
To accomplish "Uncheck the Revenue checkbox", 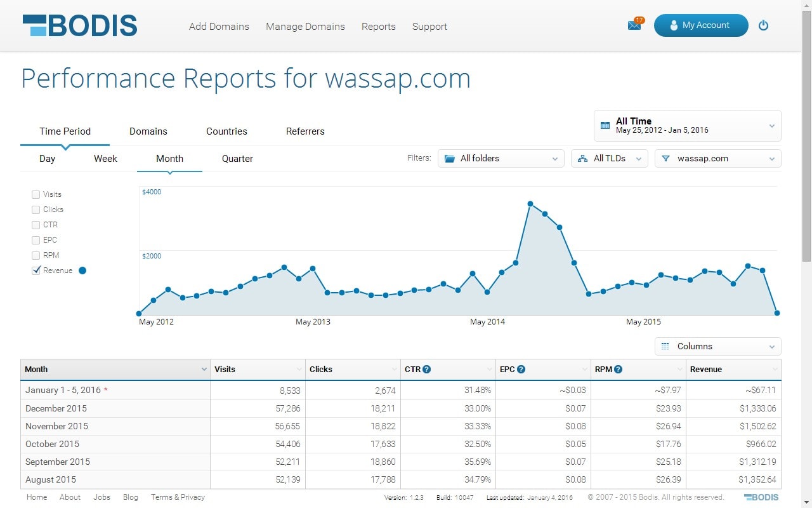I will pyautogui.click(x=36, y=271).
